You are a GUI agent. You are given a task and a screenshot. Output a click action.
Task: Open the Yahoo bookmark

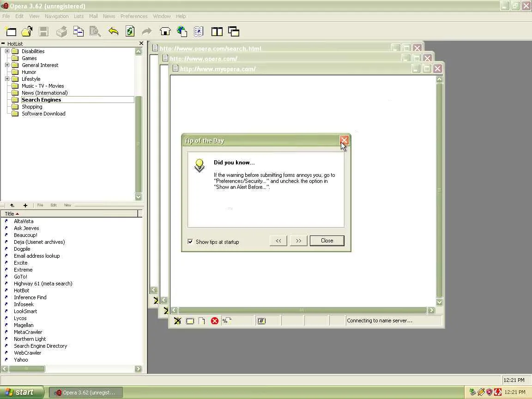(21, 360)
